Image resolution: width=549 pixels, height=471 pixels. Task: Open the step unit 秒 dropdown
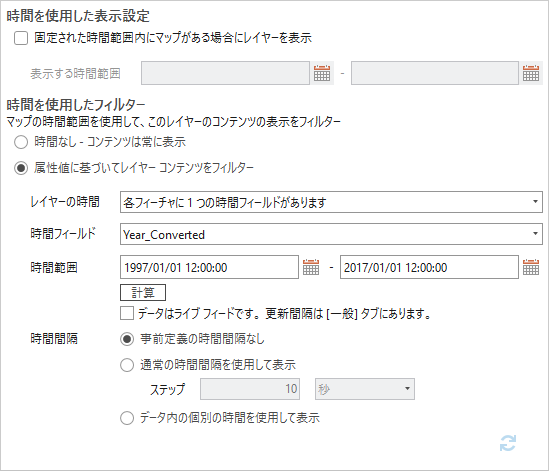pos(365,389)
